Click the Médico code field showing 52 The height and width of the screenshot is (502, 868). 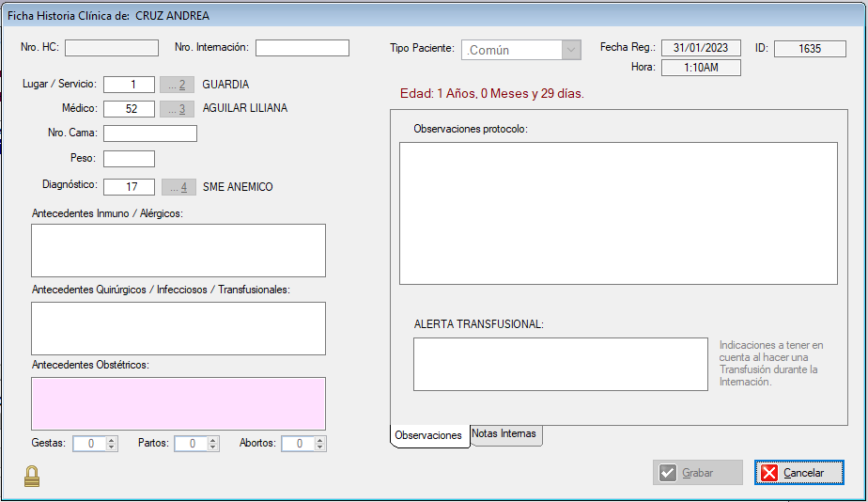pos(129,109)
